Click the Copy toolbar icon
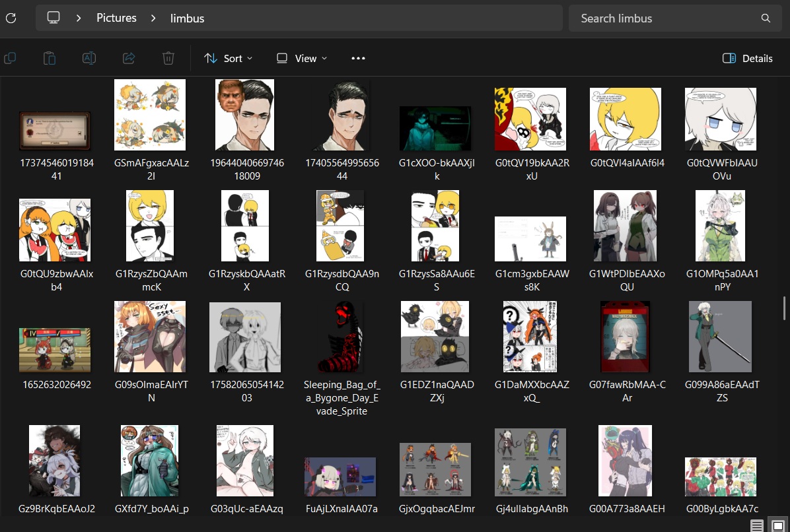790x532 pixels. click(10, 58)
